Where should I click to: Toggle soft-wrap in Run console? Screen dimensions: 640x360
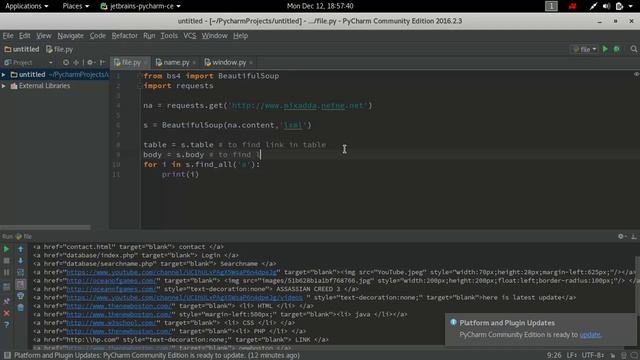point(20,272)
